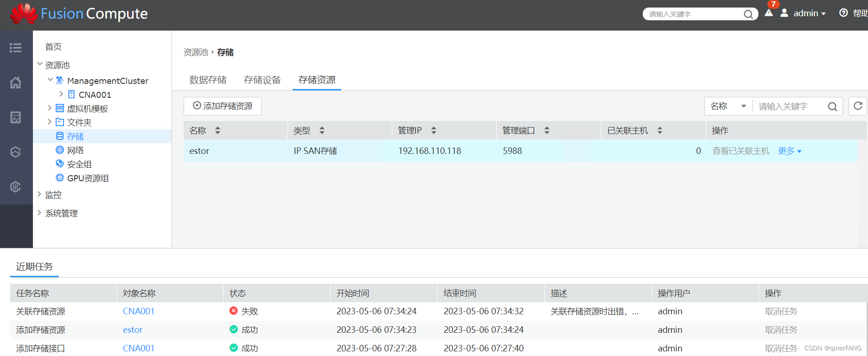
Task: Expand the 文件夹 tree node
Action: (50, 122)
